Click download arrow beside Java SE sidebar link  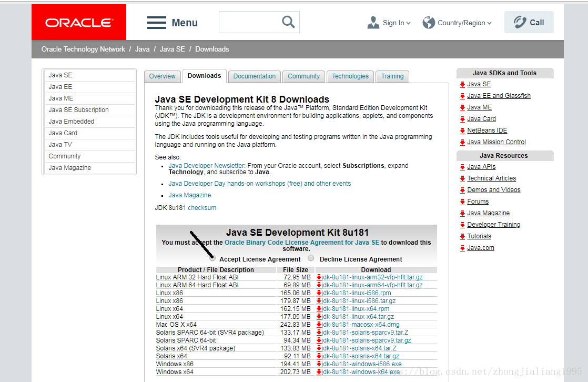(462, 84)
